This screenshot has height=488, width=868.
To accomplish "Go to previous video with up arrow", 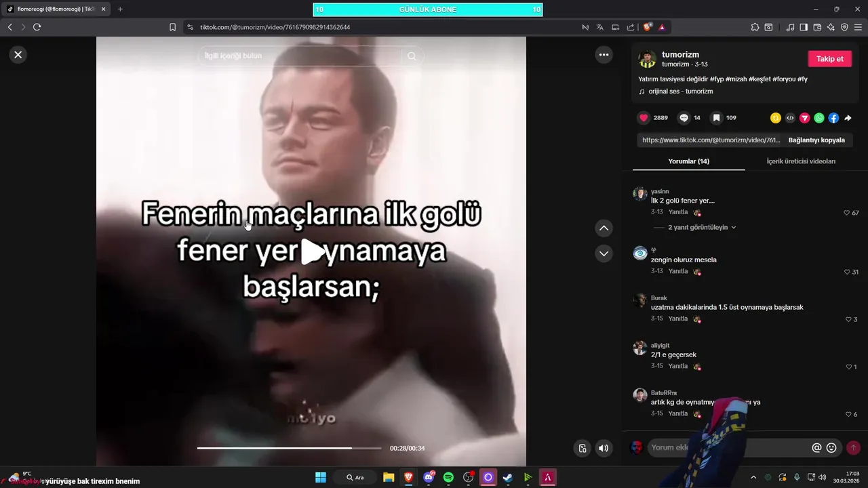I will (604, 228).
